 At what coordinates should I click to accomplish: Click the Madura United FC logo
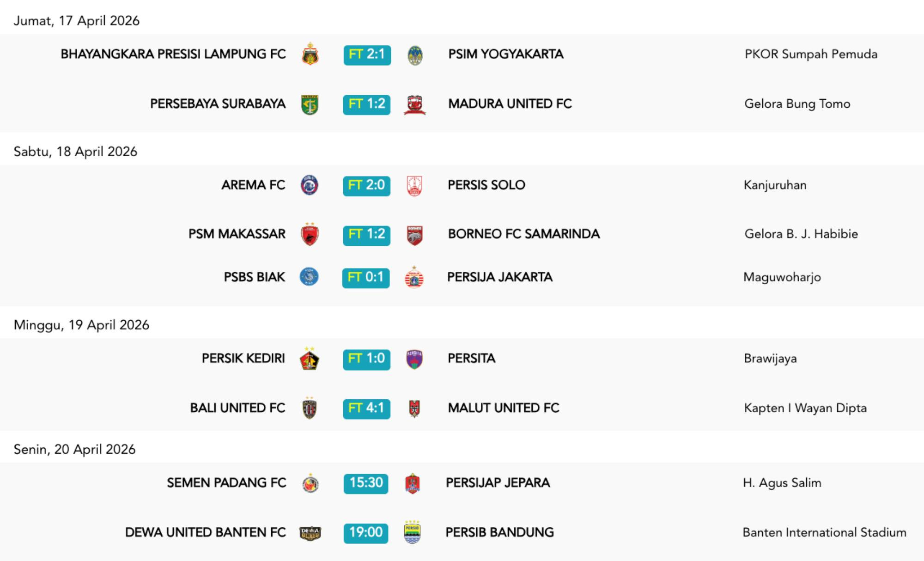(x=414, y=105)
